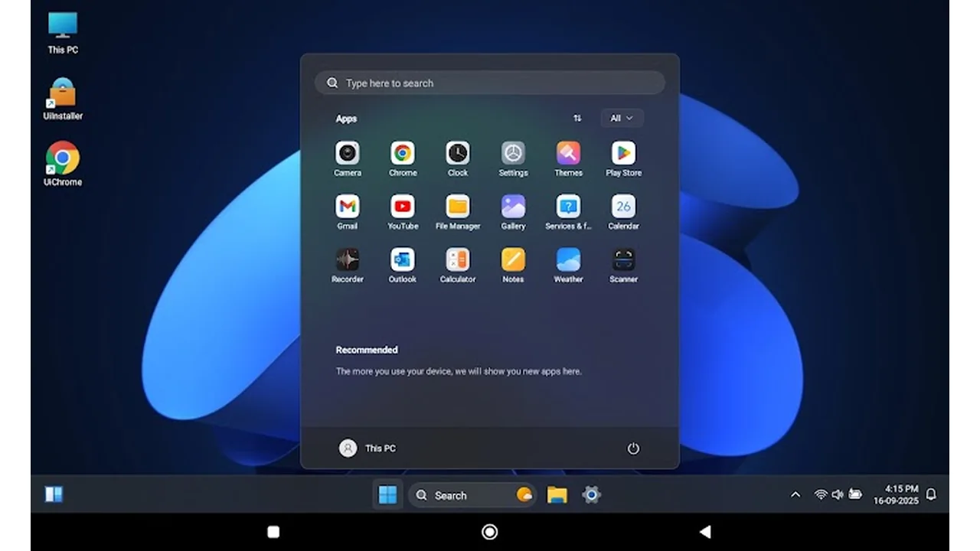Viewport: 980px width, 551px height.
Task: Open the This PC user profile button
Action: 367,448
